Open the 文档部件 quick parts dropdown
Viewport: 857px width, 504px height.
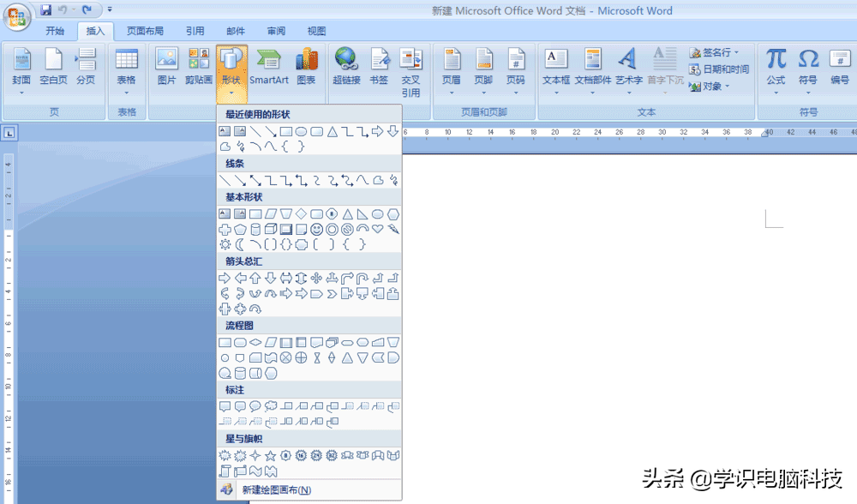592,72
